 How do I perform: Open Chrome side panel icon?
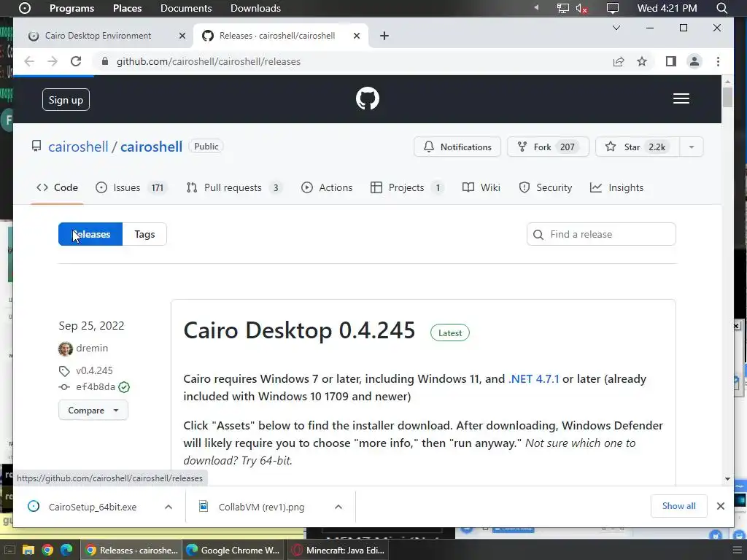click(671, 61)
